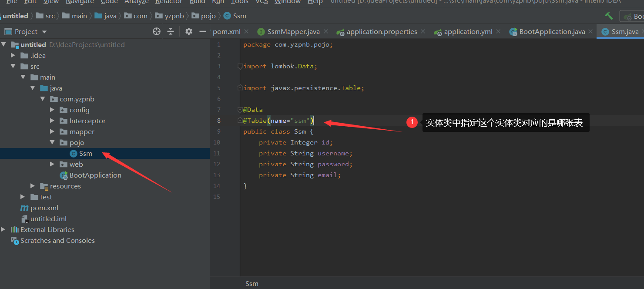This screenshot has height=289, width=644.
Task: Expand the .idea folder
Action: point(13,55)
